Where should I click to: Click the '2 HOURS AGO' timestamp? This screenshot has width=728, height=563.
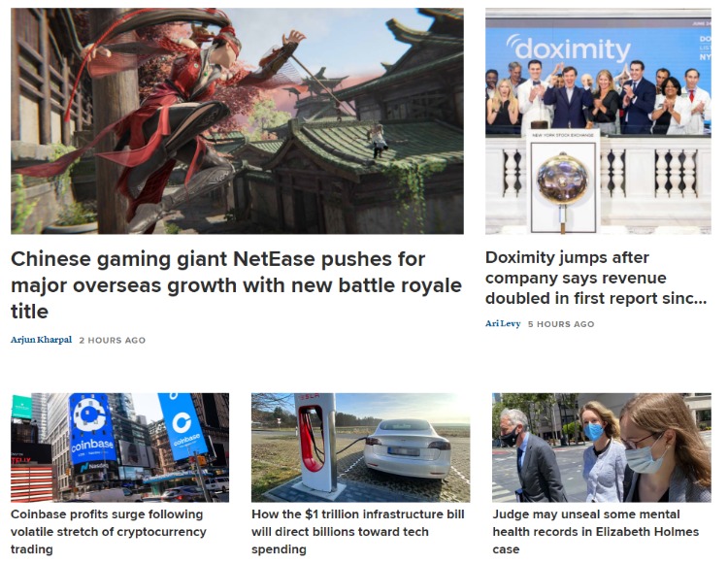(x=113, y=340)
